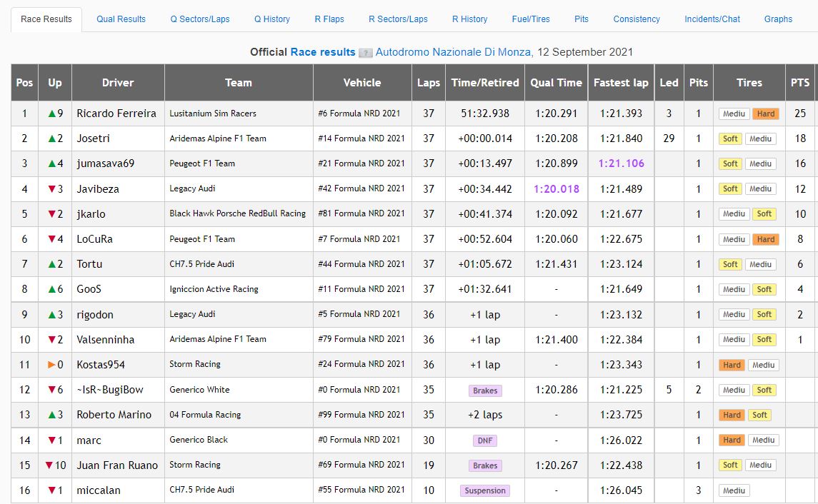
Task: Click the Driver column header
Action: click(118, 82)
